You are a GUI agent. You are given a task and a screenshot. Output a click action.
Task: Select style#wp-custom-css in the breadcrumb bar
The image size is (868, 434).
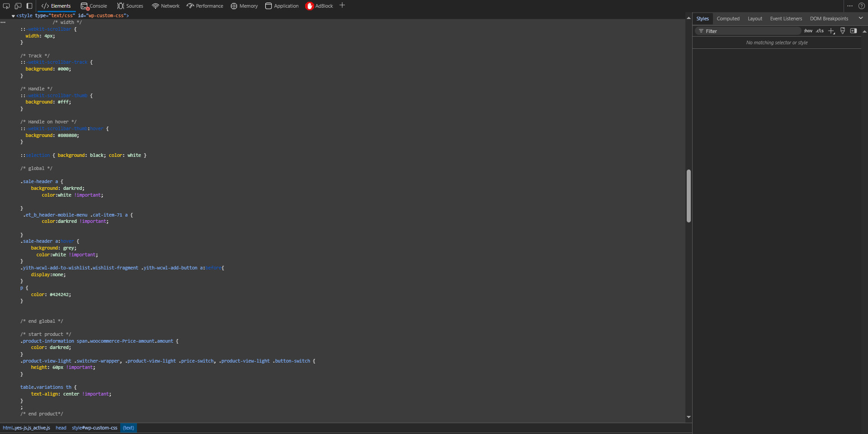[x=94, y=428]
